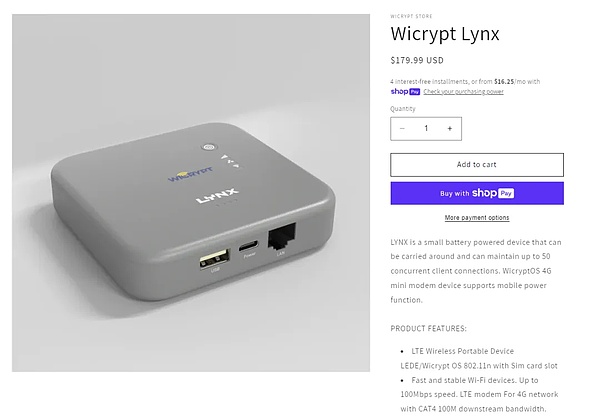Click the LAN ethernet port on the device
The image size is (600, 419).
point(282,236)
